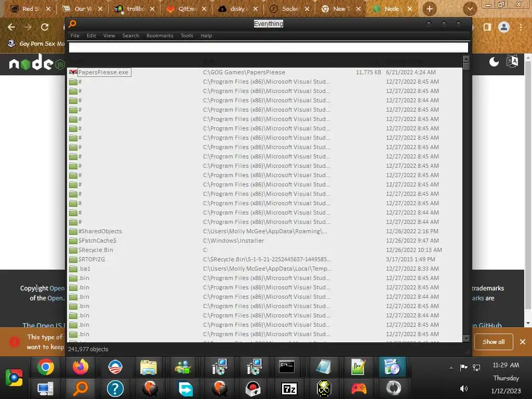The image size is (532, 399).
Task: Open Chrome's three-dot menu
Action: (x=521, y=27)
